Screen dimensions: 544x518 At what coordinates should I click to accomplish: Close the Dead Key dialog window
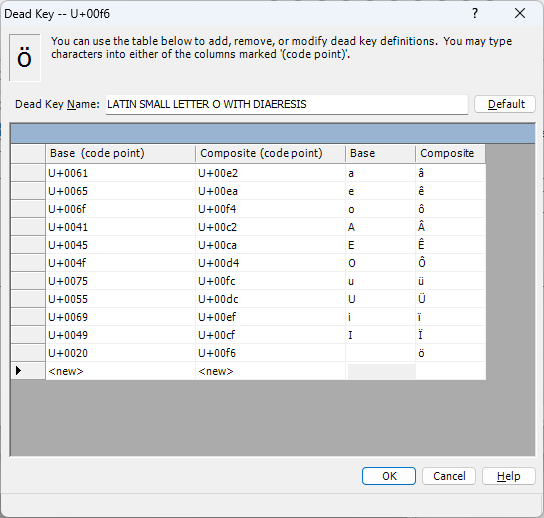[x=520, y=14]
